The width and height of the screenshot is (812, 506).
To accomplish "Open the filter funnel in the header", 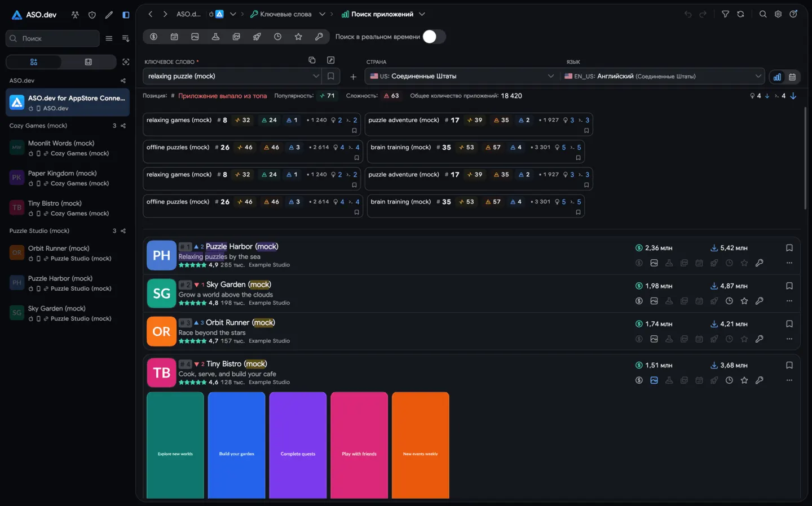I will coord(725,14).
